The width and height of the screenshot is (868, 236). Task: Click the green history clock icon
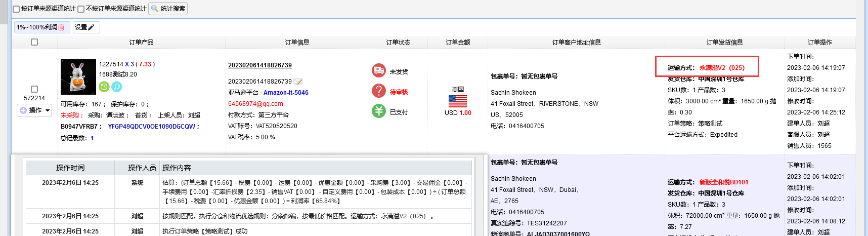(x=104, y=87)
